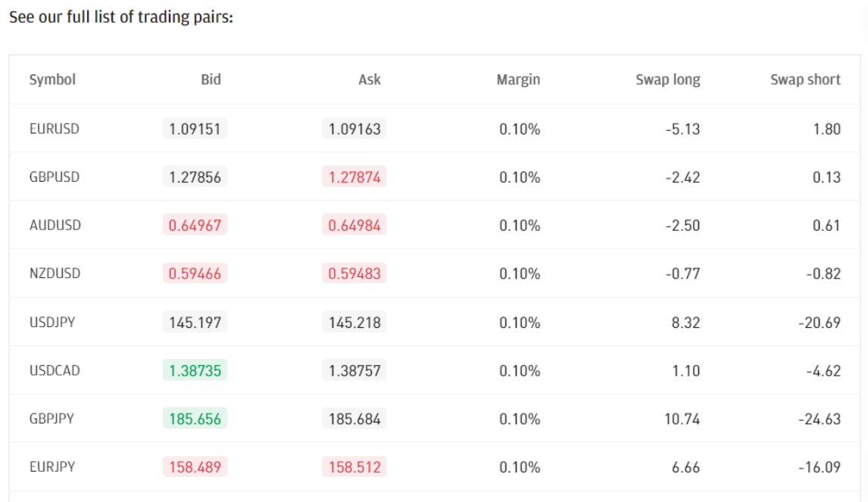Click GBPJPY ask price 185.684

tap(354, 419)
